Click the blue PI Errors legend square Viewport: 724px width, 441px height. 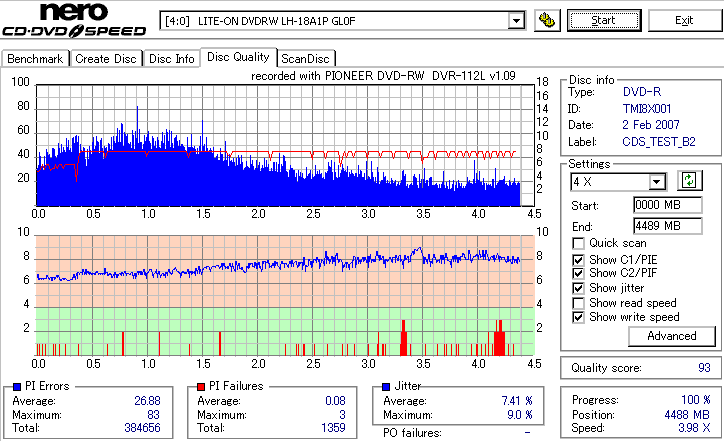pos(17,387)
